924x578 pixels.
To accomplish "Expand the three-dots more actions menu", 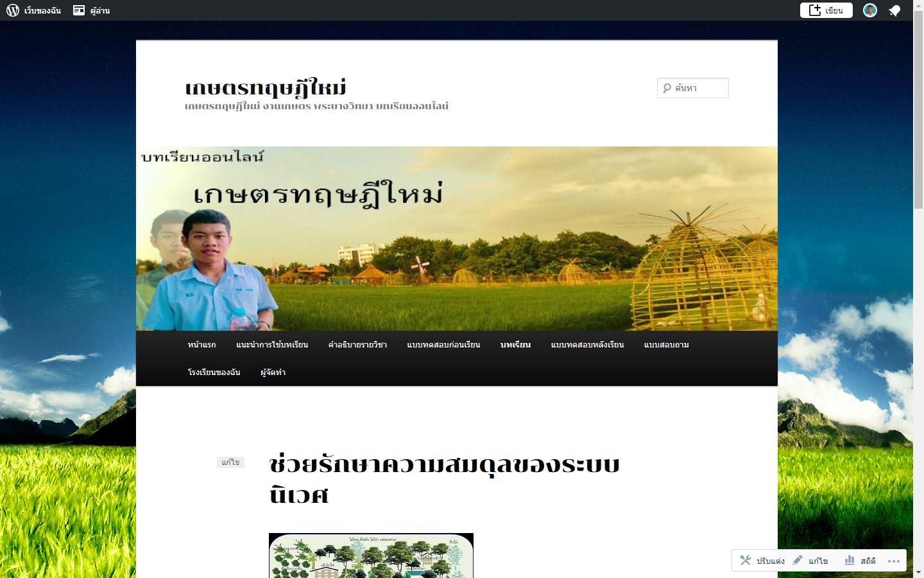I will pyautogui.click(x=893, y=561).
